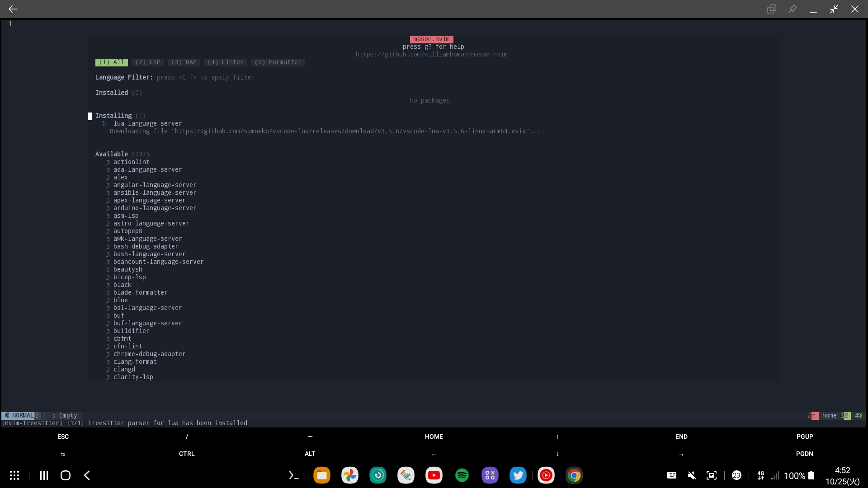Toggle the pin window icon in the titlebar
The width and height of the screenshot is (868, 488).
coord(793,9)
